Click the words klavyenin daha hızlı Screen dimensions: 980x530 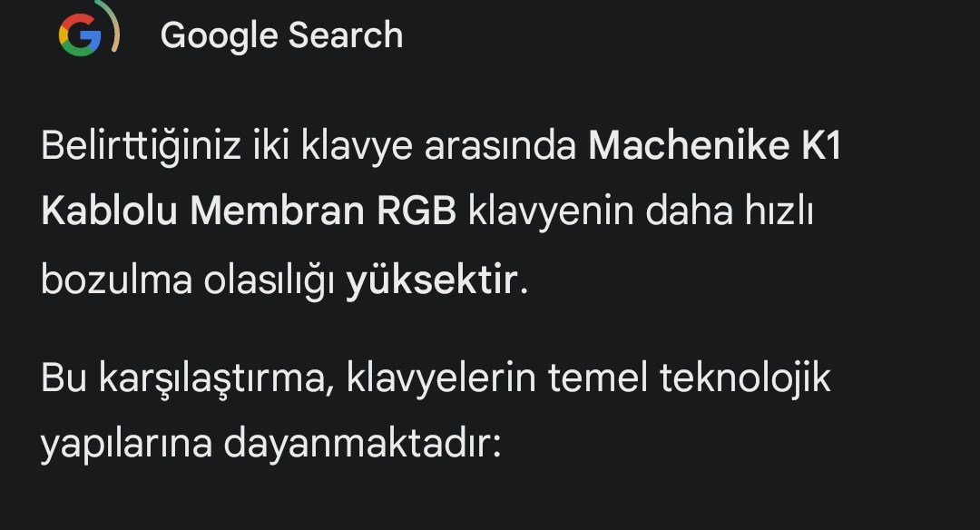pyautogui.click(x=641, y=211)
